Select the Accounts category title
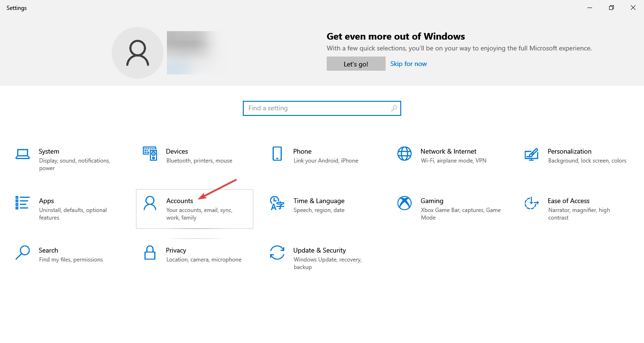This screenshot has width=644, height=343. 180,201
